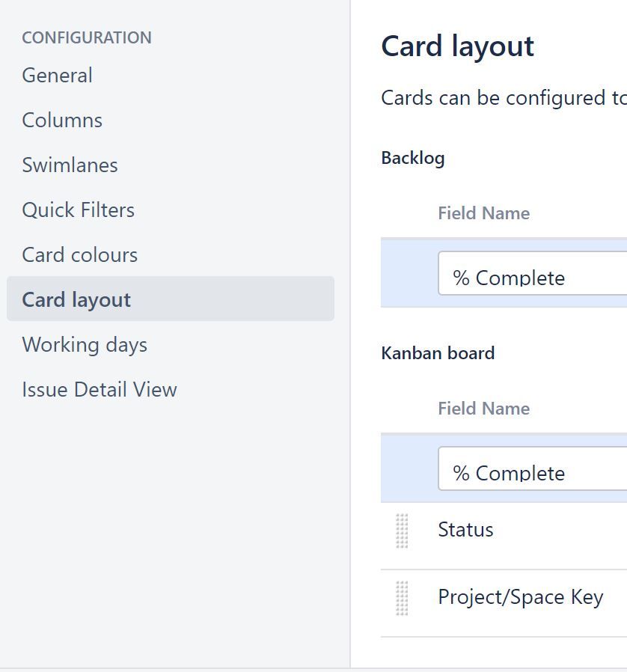Grab the drag handle beside Status field
This screenshot has width=627, height=672.
point(403,530)
